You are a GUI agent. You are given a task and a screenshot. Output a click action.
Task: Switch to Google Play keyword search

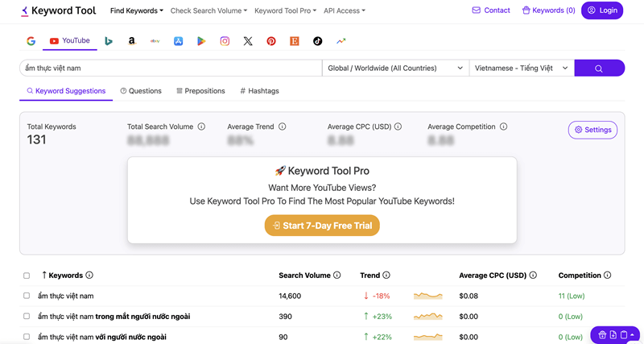(201, 41)
